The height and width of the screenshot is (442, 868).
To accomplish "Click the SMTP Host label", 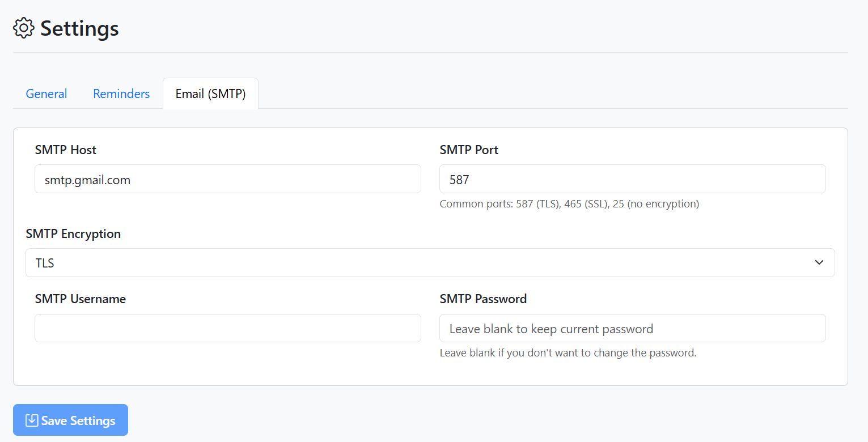I will coord(66,150).
